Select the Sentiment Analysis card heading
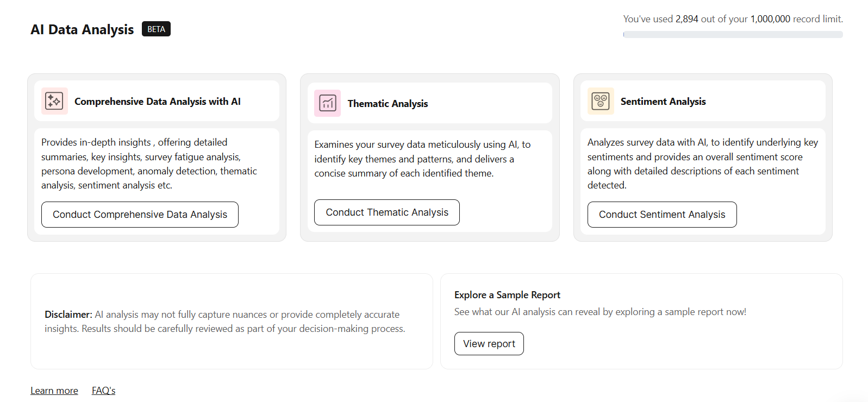 point(663,102)
